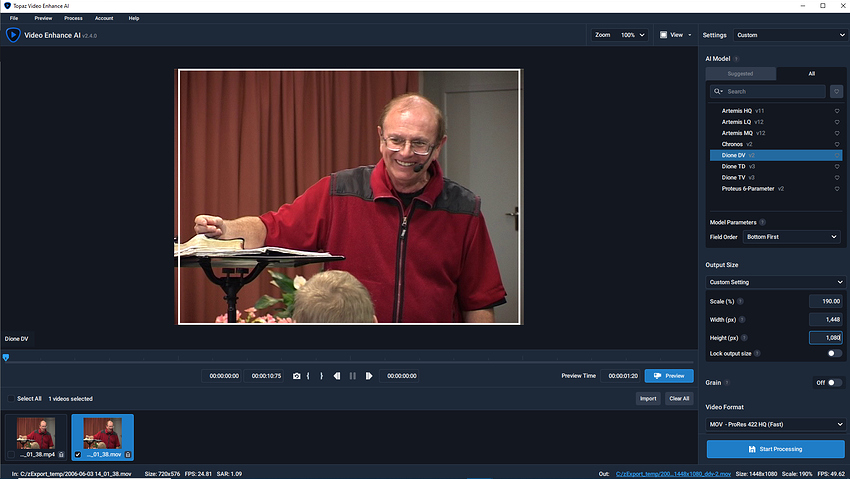Set trim end with right brace icon

pos(321,376)
